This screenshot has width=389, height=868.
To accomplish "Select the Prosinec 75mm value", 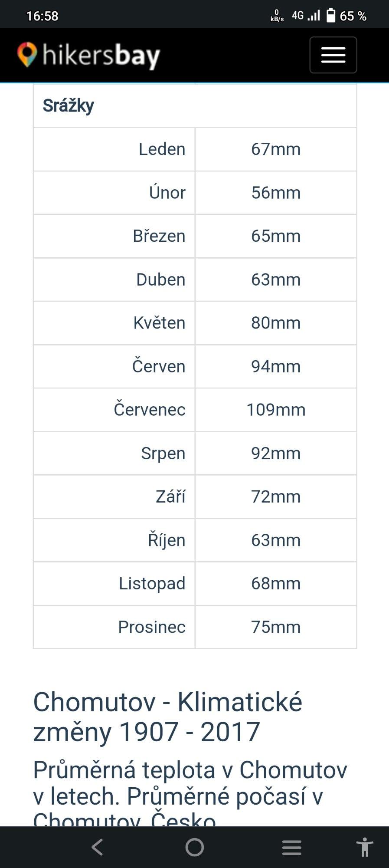I will (x=276, y=627).
